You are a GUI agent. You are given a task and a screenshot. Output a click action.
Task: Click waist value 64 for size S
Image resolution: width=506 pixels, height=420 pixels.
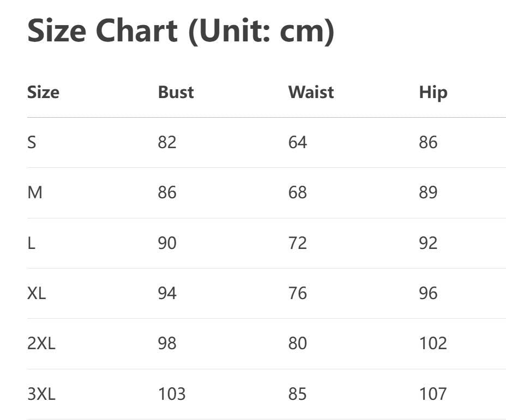(298, 142)
